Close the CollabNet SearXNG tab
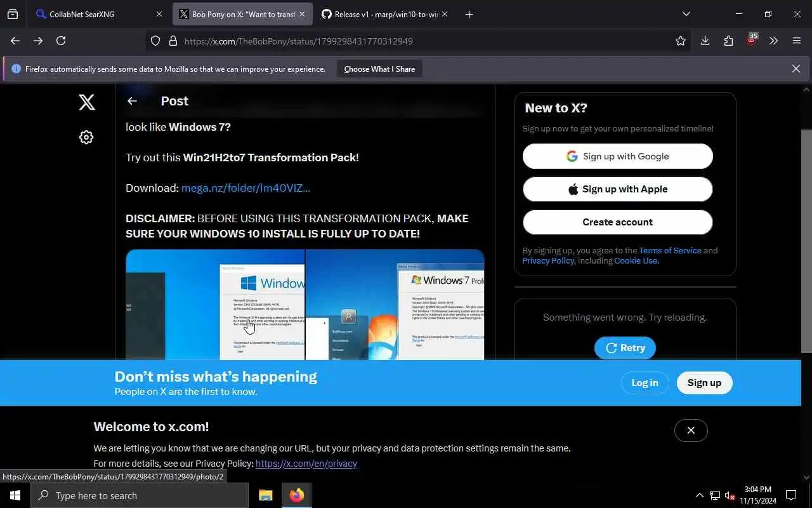812x508 pixels. click(x=159, y=14)
